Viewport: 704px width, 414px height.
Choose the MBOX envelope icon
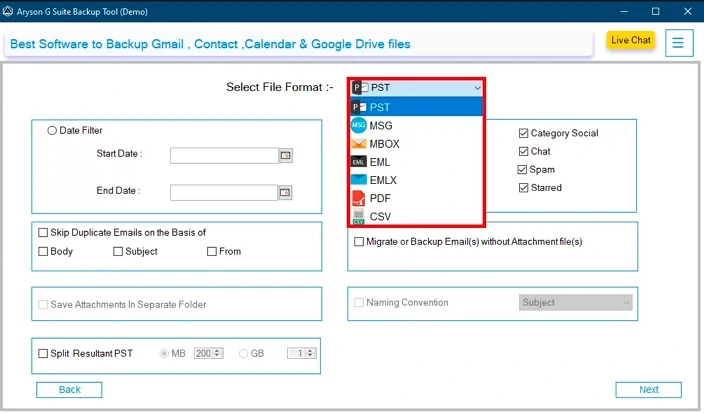(359, 144)
